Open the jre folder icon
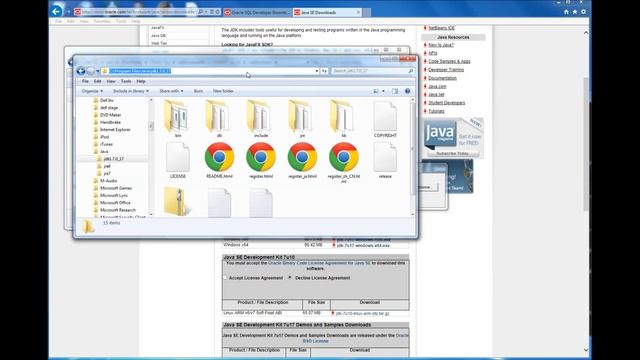640x360 pixels. point(302,117)
